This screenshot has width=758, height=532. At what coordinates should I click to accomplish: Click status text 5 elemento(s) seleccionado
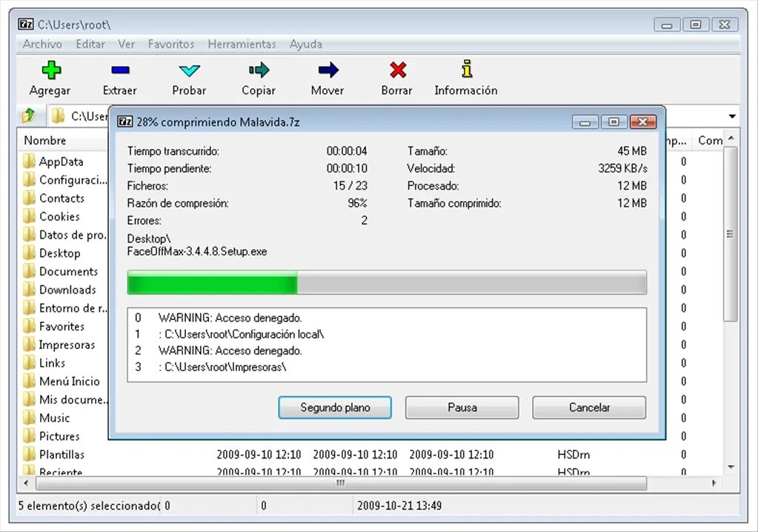[x=89, y=505]
